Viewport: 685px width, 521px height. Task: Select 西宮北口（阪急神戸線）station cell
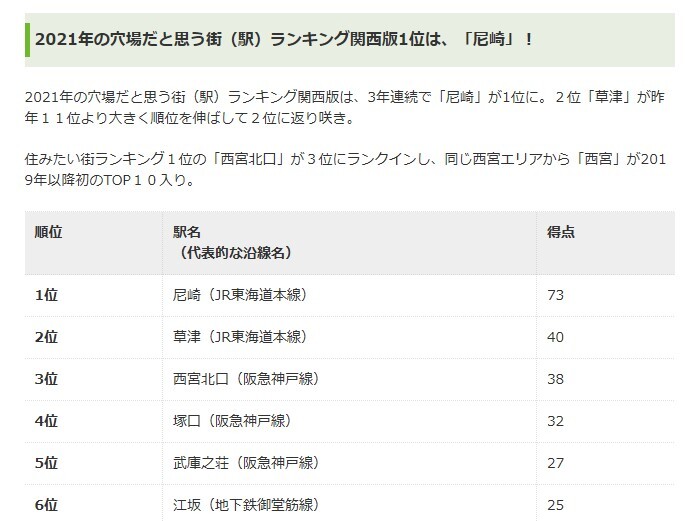click(349, 380)
